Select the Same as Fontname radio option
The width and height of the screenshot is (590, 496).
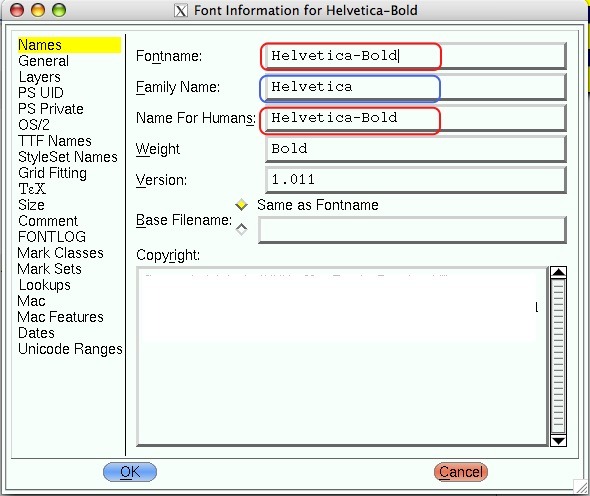coord(241,205)
